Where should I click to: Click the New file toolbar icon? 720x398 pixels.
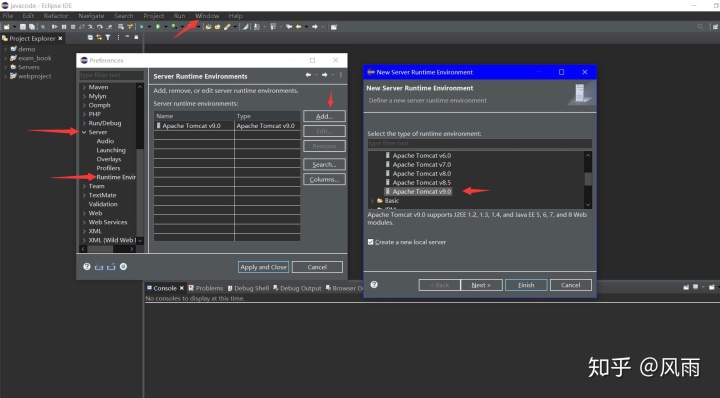pyautogui.click(x=7, y=27)
